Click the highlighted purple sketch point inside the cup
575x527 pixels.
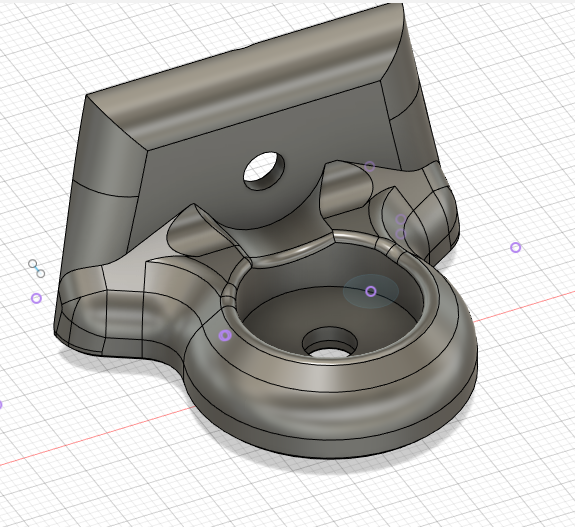[371, 291]
